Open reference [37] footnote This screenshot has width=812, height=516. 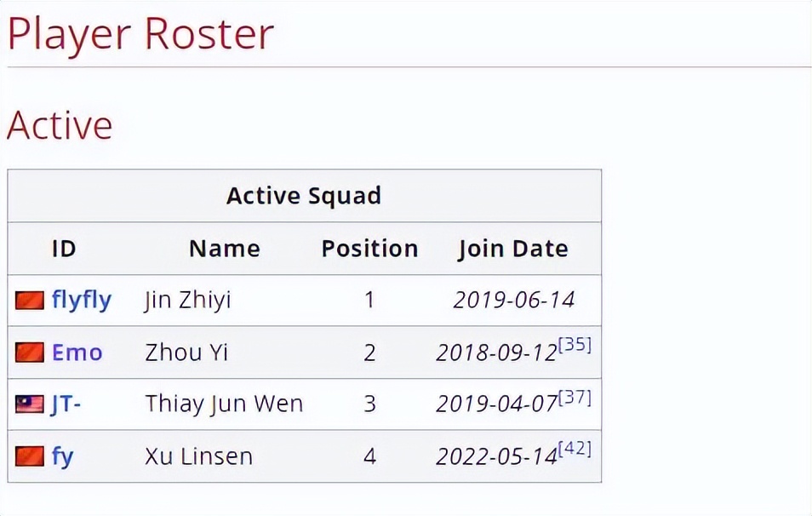point(575,398)
